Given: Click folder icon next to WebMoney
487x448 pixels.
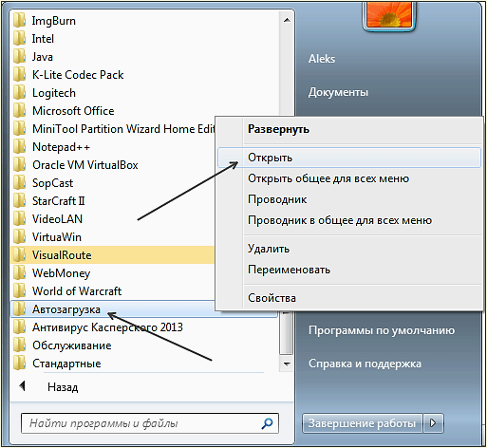Looking at the screenshot, I should [x=20, y=273].
